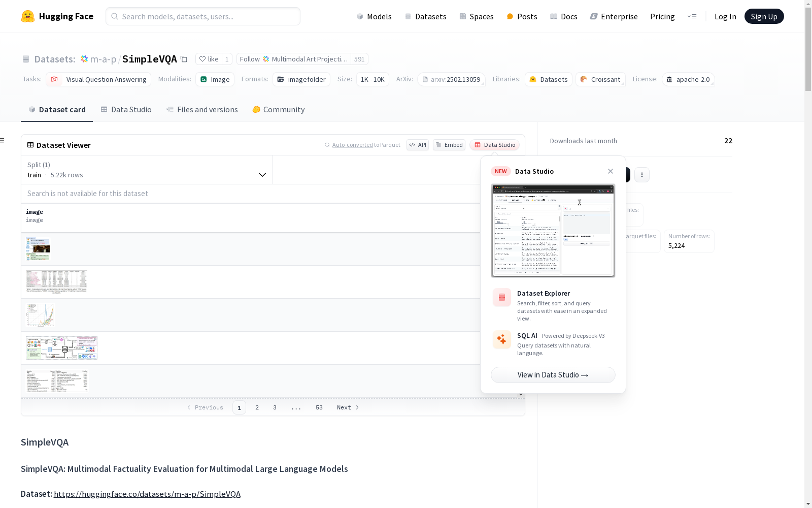Click the API button in Dataset Viewer
The image size is (812, 508).
pyautogui.click(x=418, y=145)
